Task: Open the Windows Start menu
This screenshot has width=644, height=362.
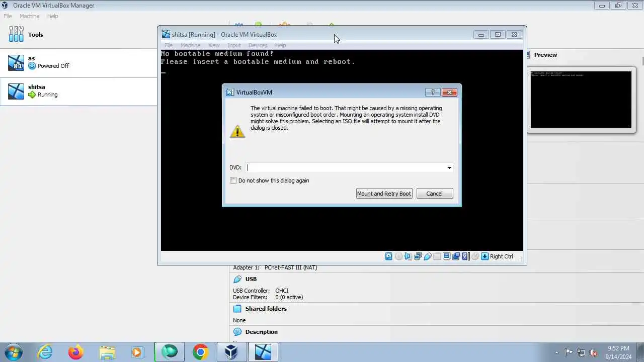Action: coord(13,352)
